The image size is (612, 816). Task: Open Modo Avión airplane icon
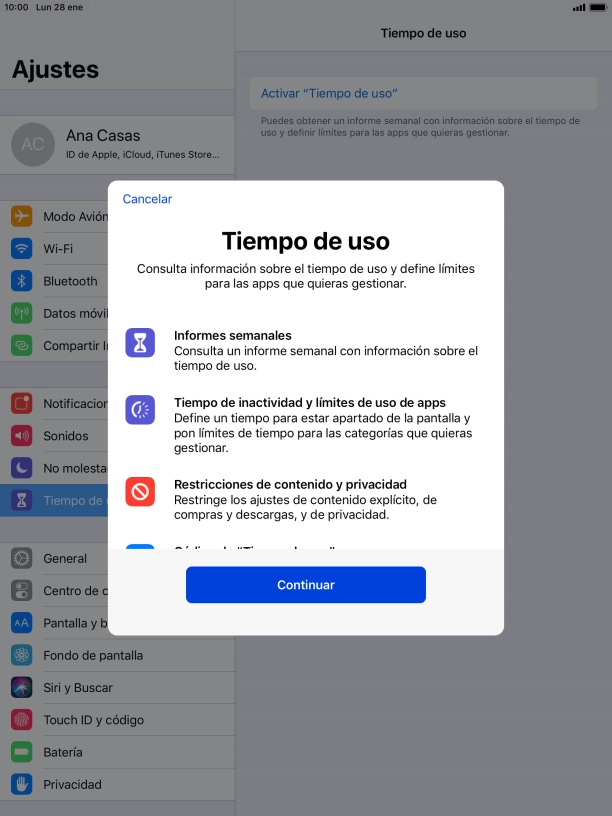(x=21, y=216)
